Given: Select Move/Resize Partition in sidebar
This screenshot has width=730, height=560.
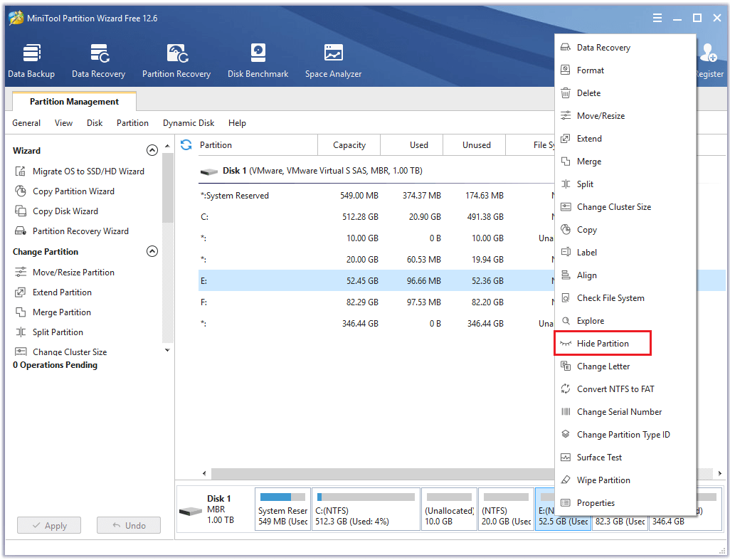Looking at the screenshot, I should click(x=65, y=273).
